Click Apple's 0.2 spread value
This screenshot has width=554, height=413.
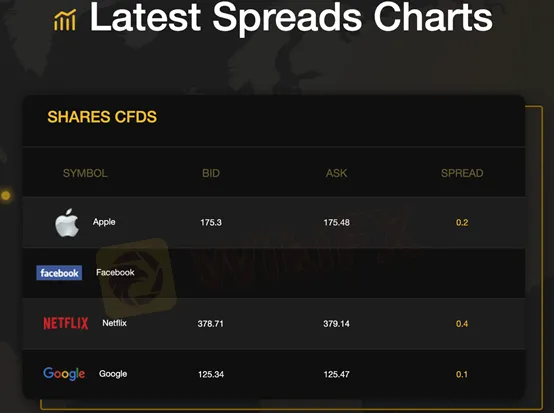(x=462, y=223)
